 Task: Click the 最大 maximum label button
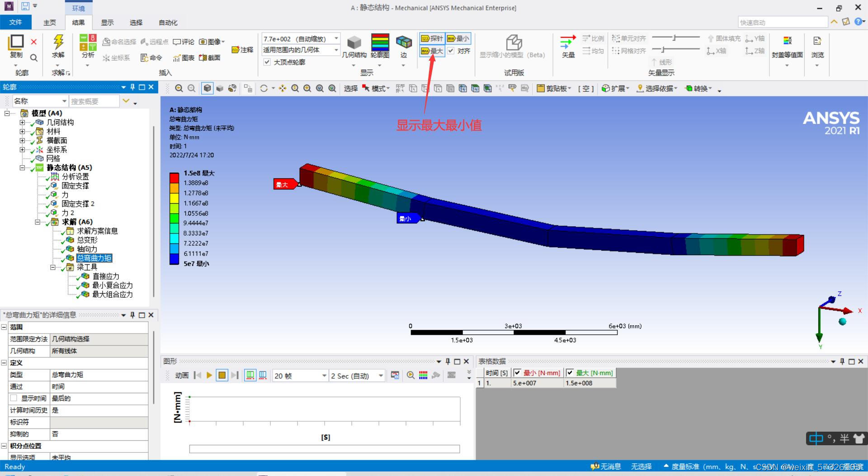coord(432,51)
